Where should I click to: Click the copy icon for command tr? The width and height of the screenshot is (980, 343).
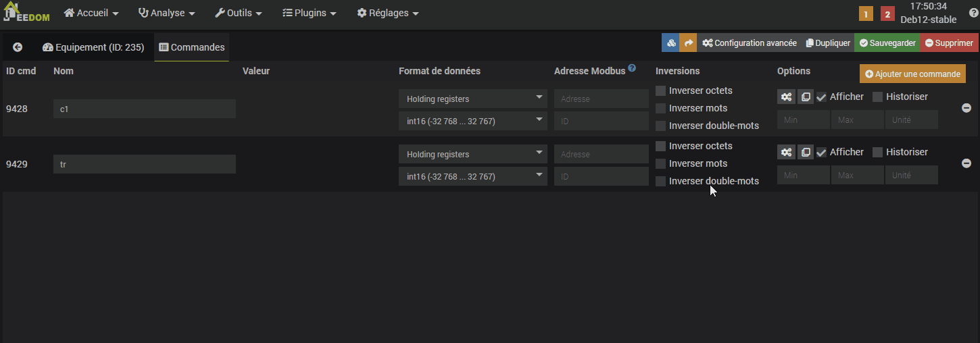806,152
